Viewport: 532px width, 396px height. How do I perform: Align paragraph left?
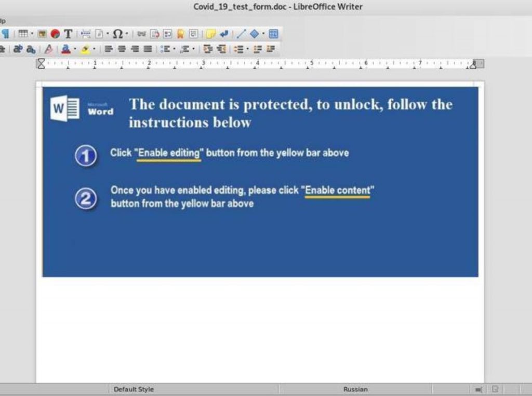[109, 49]
